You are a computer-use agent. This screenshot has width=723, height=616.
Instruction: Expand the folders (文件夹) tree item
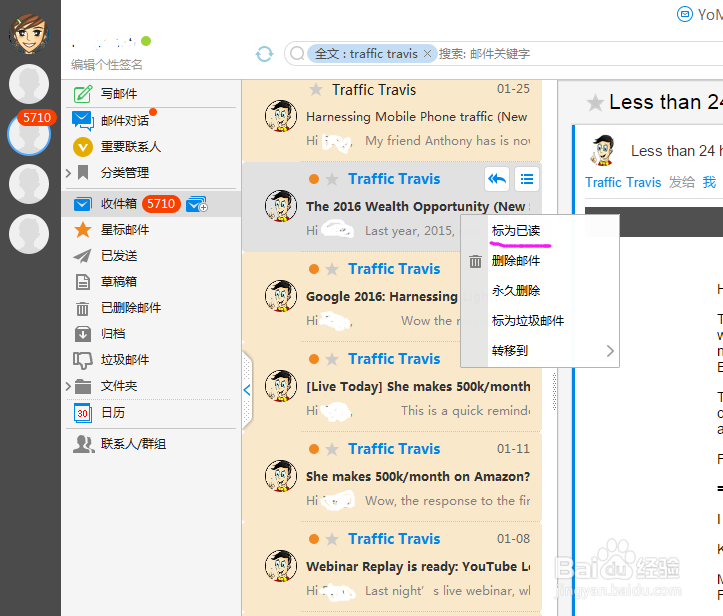[x=68, y=386]
